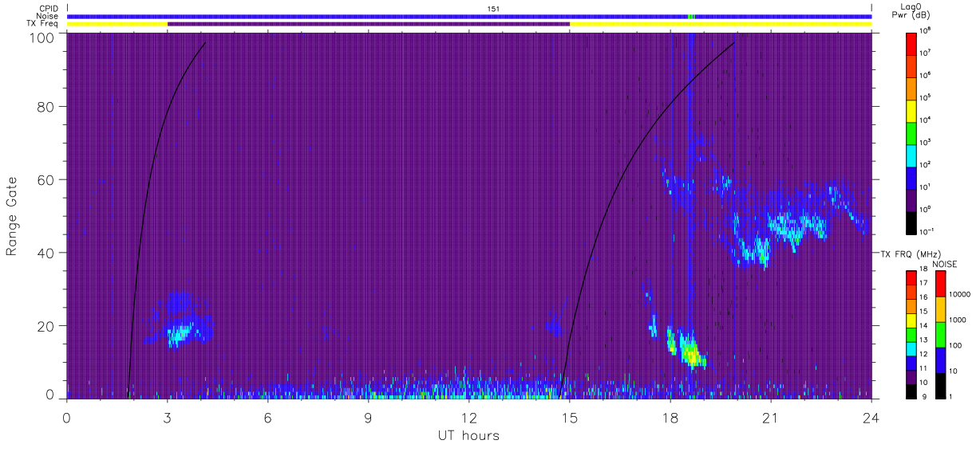Click y-axis tick label "60"

click(x=46, y=179)
